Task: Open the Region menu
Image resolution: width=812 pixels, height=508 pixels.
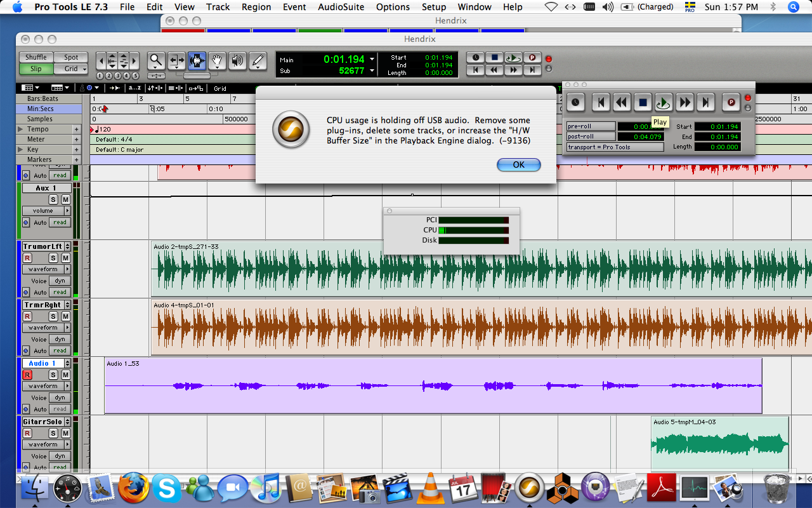Action: [256, 7]
